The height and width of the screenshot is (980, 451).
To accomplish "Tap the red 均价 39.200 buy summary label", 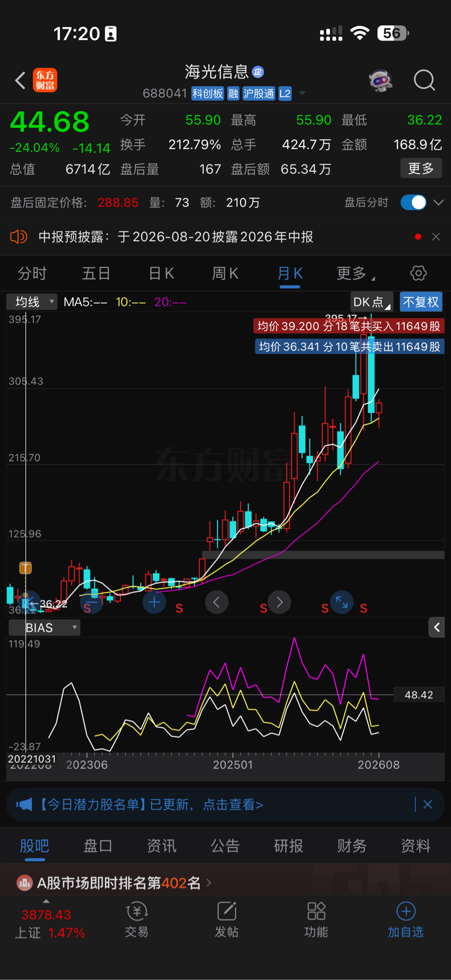I will coord(349,326).
